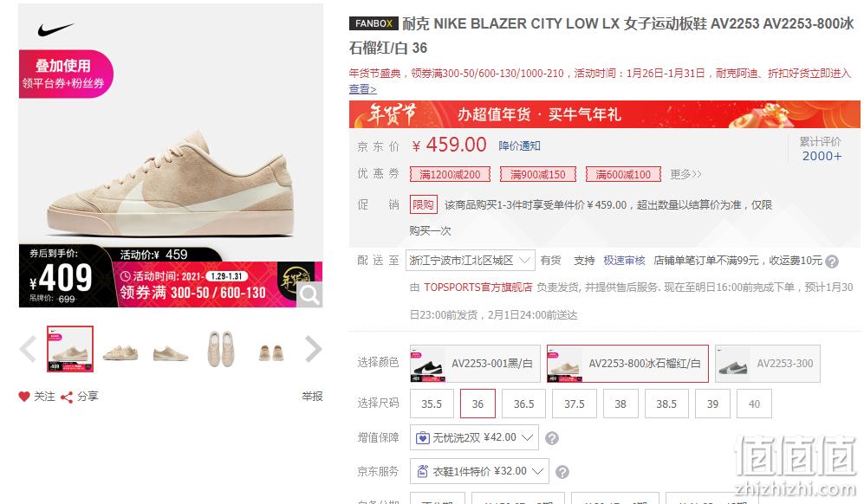Select the top-view shoes pair thumbnail
Screen dimensions: 864x504
pyautogui.click(x=221, y=349)
